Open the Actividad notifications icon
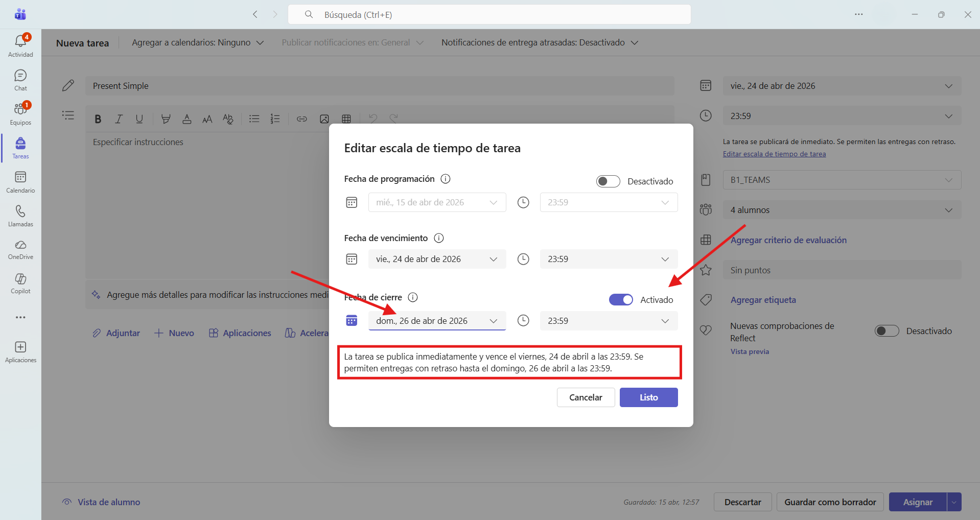The width and height of the screenshot is (980, 520). point(20,45)
